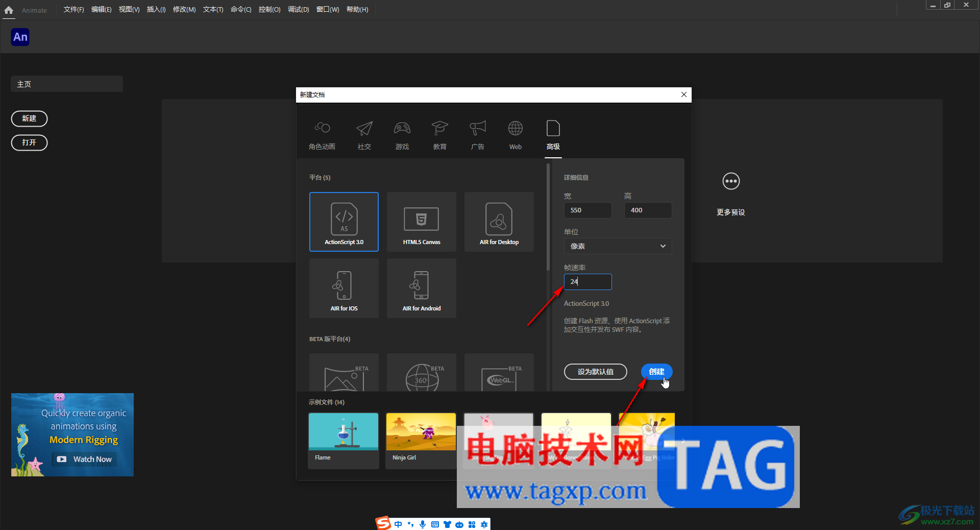Close the 新建文档 dialog
This screenshot has height=530, width=980.
click(684, 94)
